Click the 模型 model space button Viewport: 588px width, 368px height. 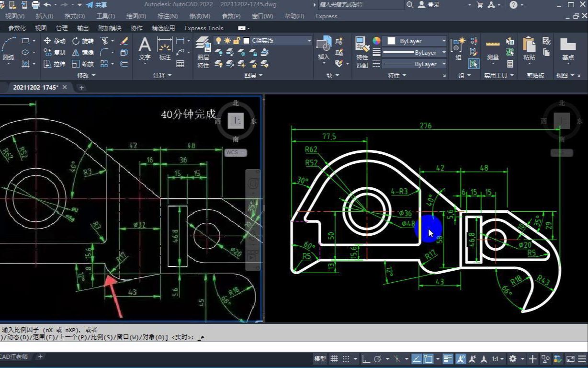click(320, 358)
